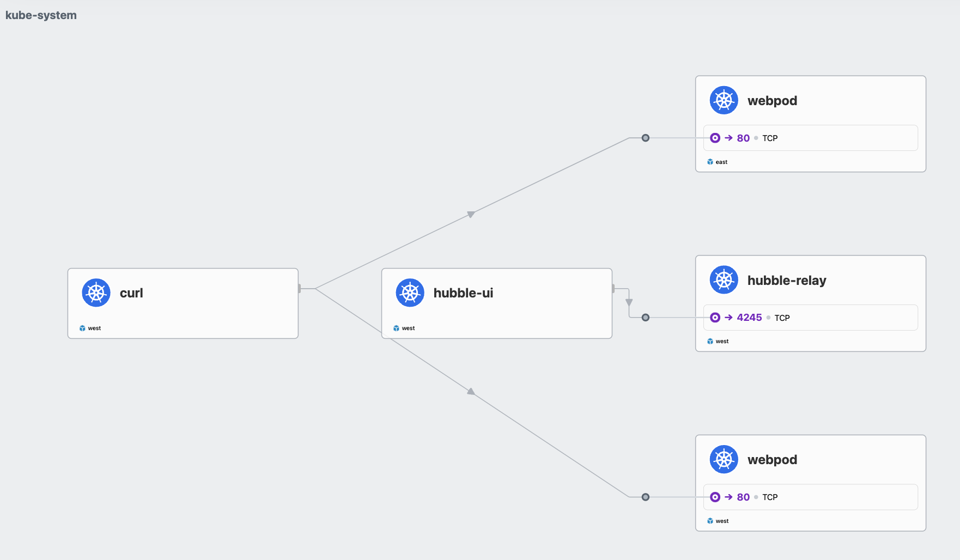This screenshot has height=560, width=960.
Task: Click flow arrowhead toward east webpod
Action: point(471,214)
